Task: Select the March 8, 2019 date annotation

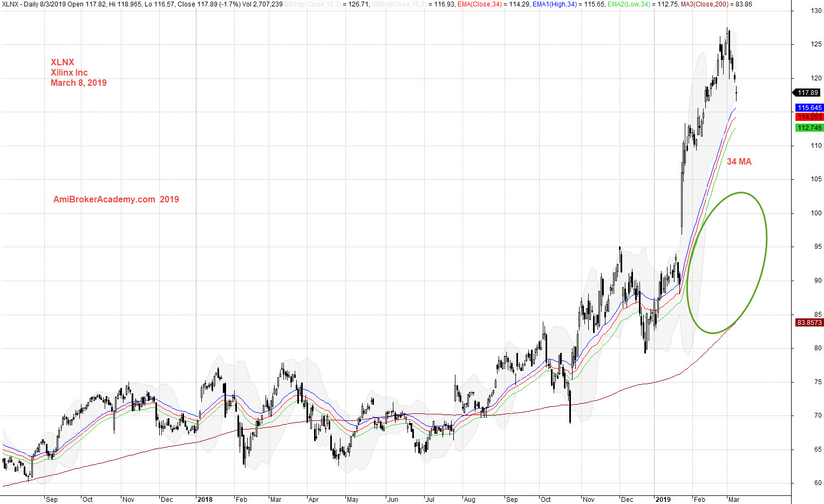Action: pos(79,83)
